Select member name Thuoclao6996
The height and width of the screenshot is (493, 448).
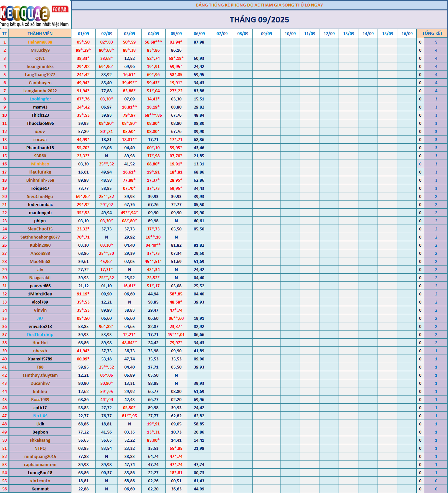click(x=40, y=123)
